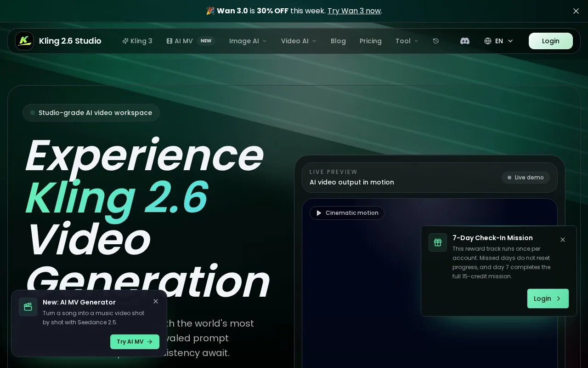The height and width of the screenshot is (368, 588).
Task: Click the Live demo badge
Action: coord(526,178)
